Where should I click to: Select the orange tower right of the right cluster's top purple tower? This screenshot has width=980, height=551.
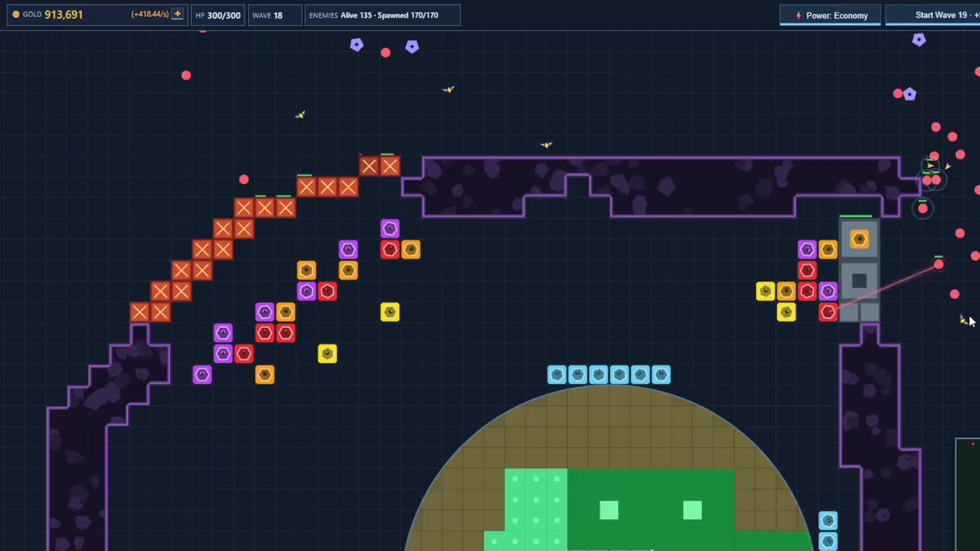(x=828, y=250)
